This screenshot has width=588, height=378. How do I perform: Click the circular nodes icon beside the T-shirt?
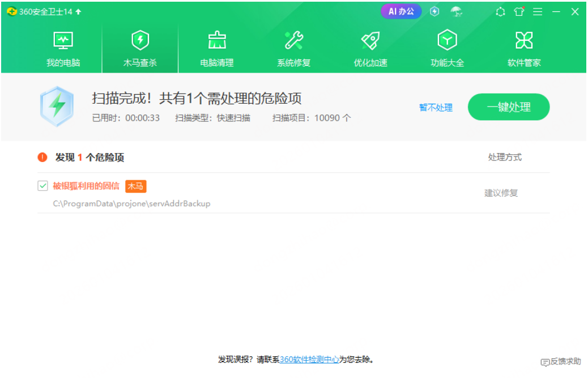pyautogui.click(x=500, y=11)
